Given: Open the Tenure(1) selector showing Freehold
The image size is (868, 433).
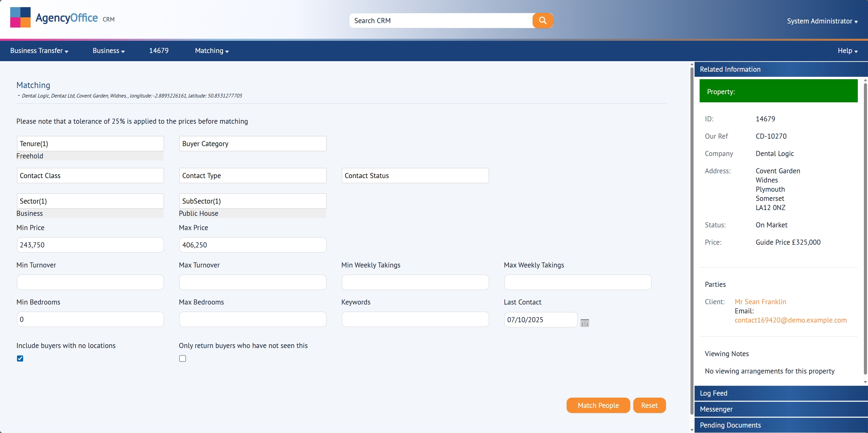Looking at the screenshot, I should tap(90, 143).
